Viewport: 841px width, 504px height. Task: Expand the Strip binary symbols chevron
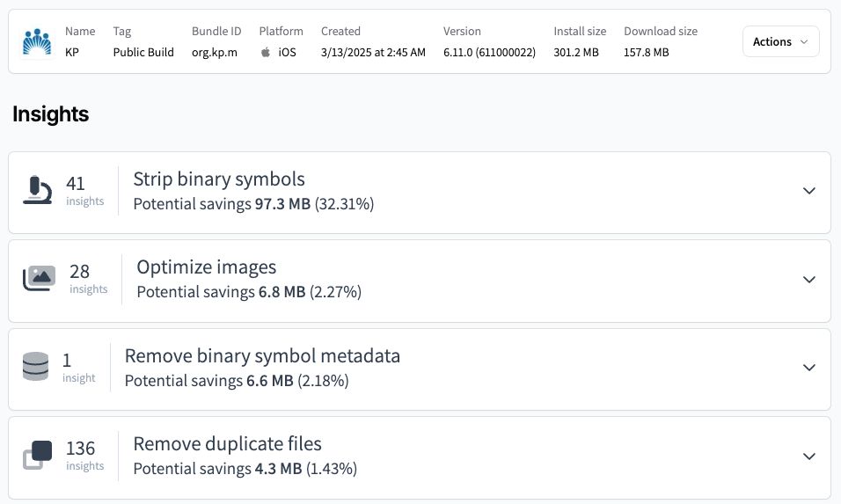(809, 191)
